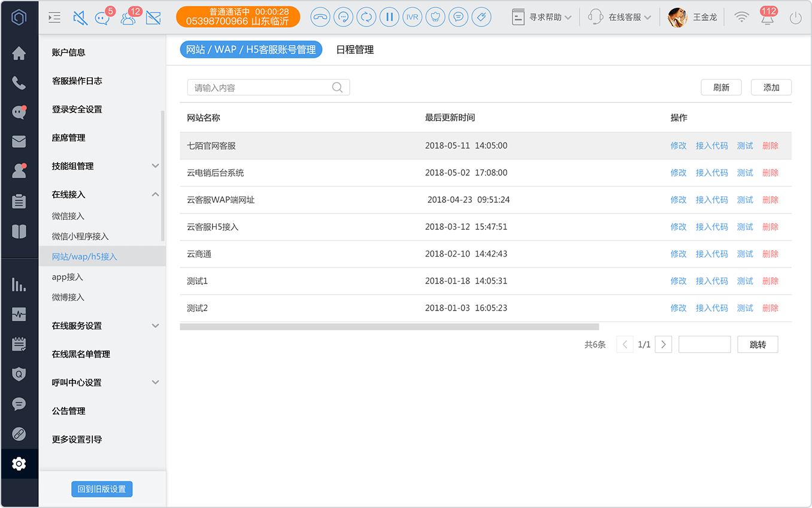The height and width of the screenshot is (508, 812).
Task: Open the 寻求帮助 dropdown
Action: 542,17
